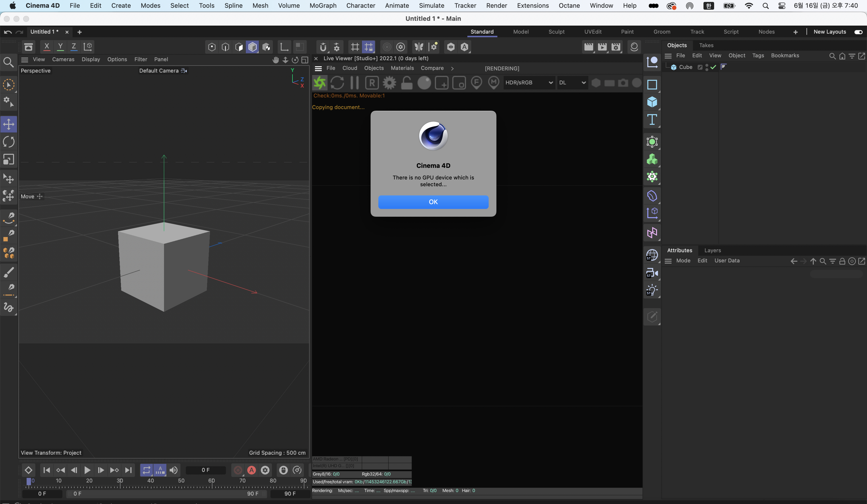Toggle Cube visibility dots
Viewport: 867px width, 504px height.
(706, 67)
